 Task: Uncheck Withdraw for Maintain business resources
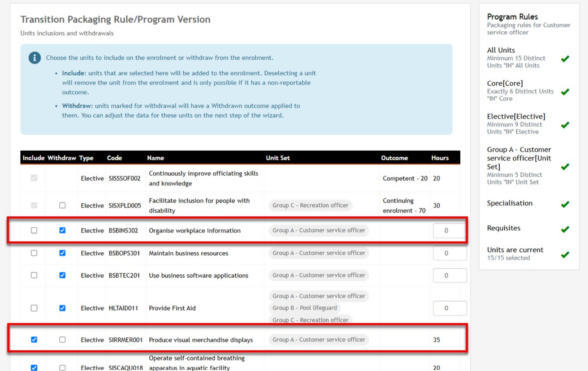(x=62, y=253)
